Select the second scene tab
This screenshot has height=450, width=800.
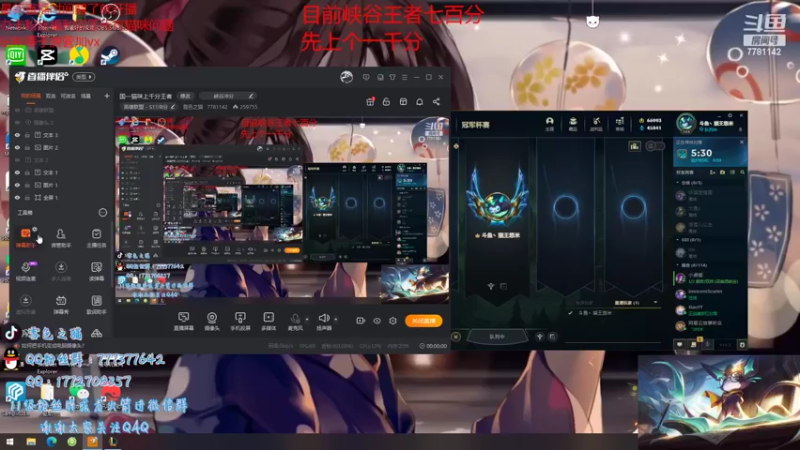(51, 96)
